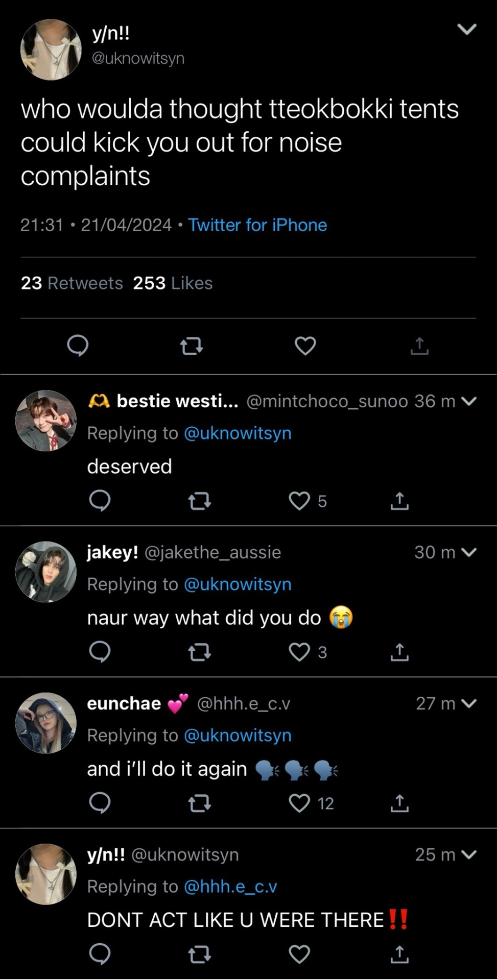Open the main tweet's chevron options menu
This screenshot has height=980, width=497.
[467, 29]
